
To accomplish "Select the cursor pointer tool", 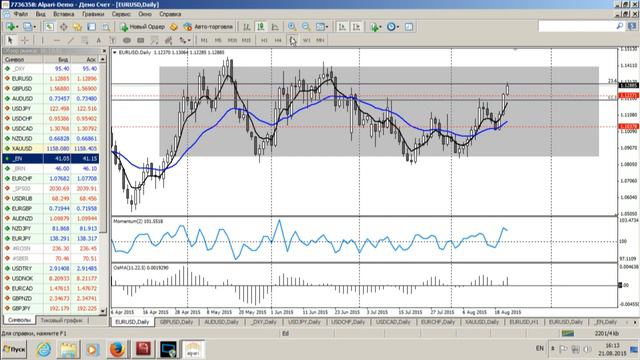I will pyautogui.click(x=10, y=40).
